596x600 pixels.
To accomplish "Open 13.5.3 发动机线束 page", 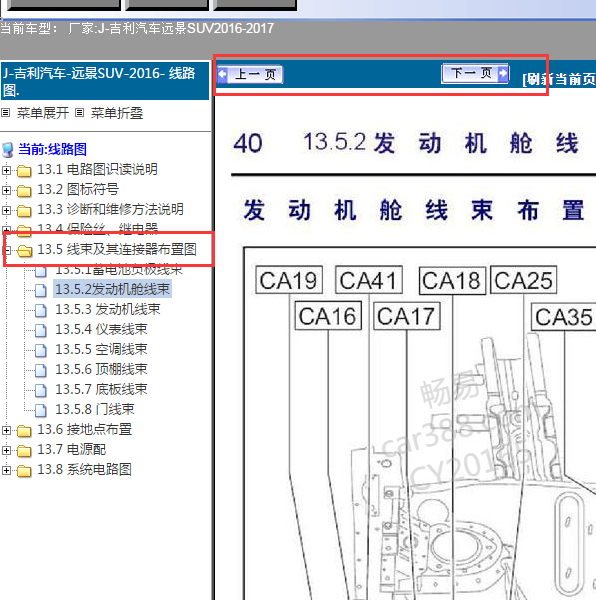I will (x=107, y=309).
